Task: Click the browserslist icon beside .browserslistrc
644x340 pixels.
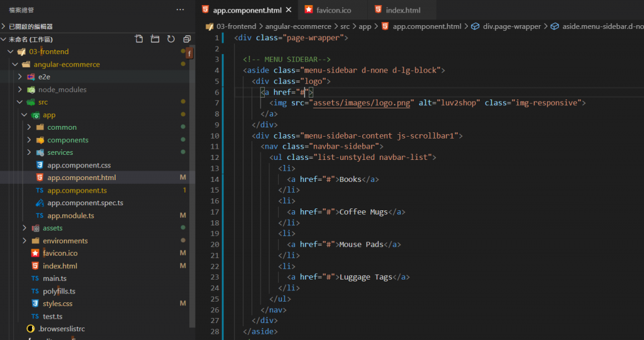Action: (x=30, y=329)
